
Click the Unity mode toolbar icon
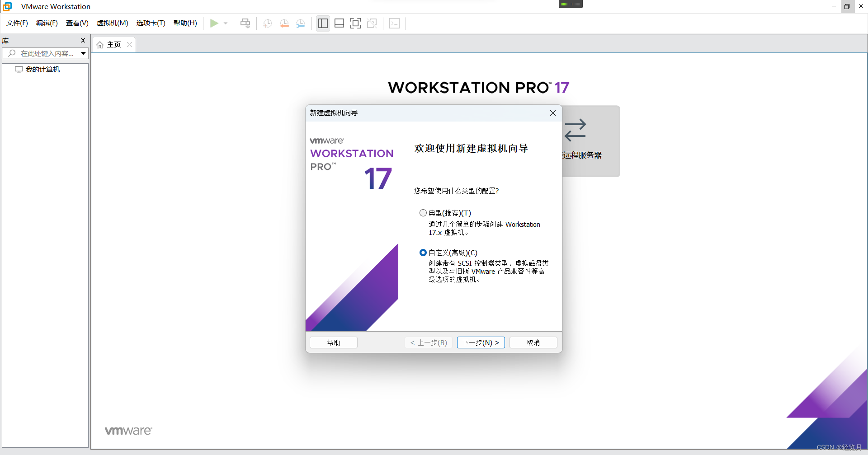coord(372,23)
